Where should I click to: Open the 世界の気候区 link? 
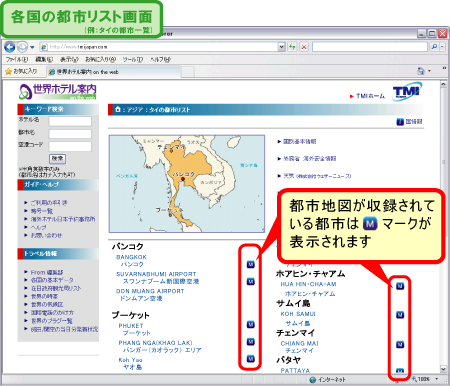(47, 304)
